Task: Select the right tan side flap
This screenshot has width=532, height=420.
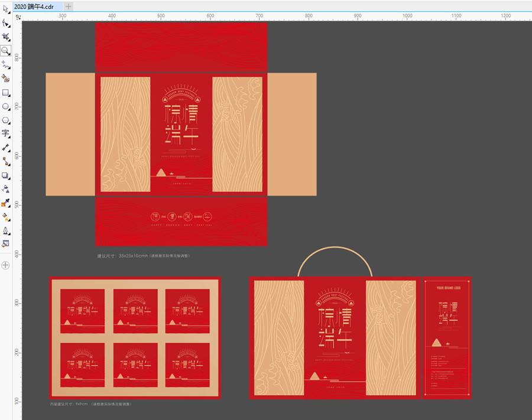Action: [x=292, y=134]
